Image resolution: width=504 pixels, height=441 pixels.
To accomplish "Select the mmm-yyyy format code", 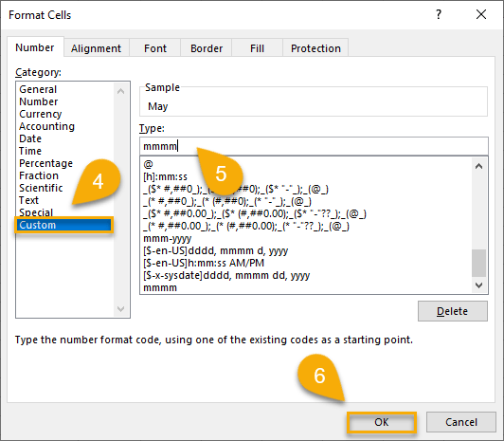I will 168,238.
